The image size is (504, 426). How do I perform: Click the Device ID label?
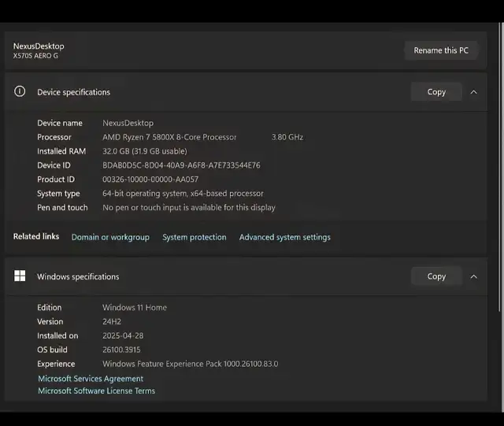coord(54,165)
